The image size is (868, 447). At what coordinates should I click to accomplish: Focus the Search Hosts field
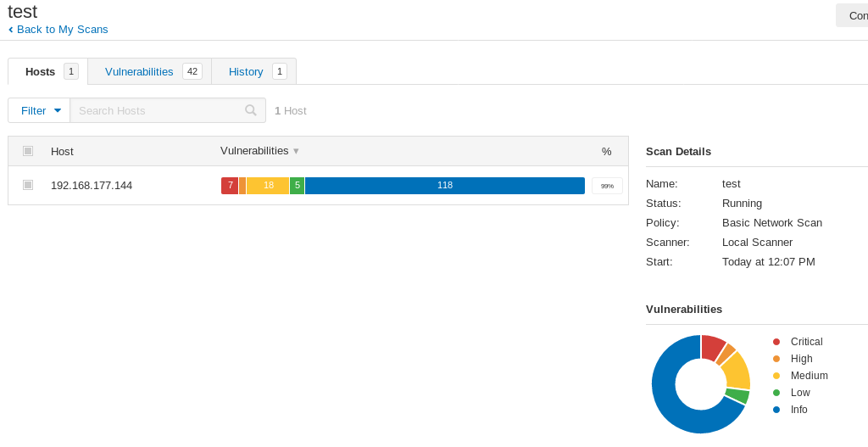click(157, 110)
